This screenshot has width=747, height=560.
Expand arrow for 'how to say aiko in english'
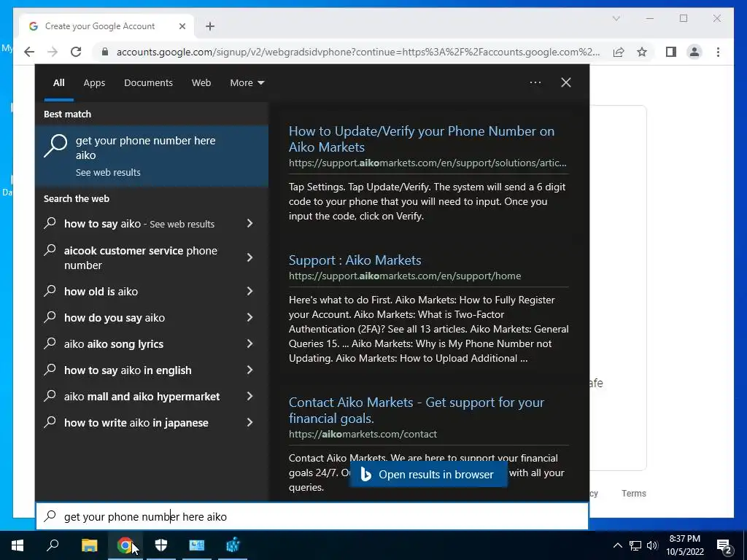point(249,370)
